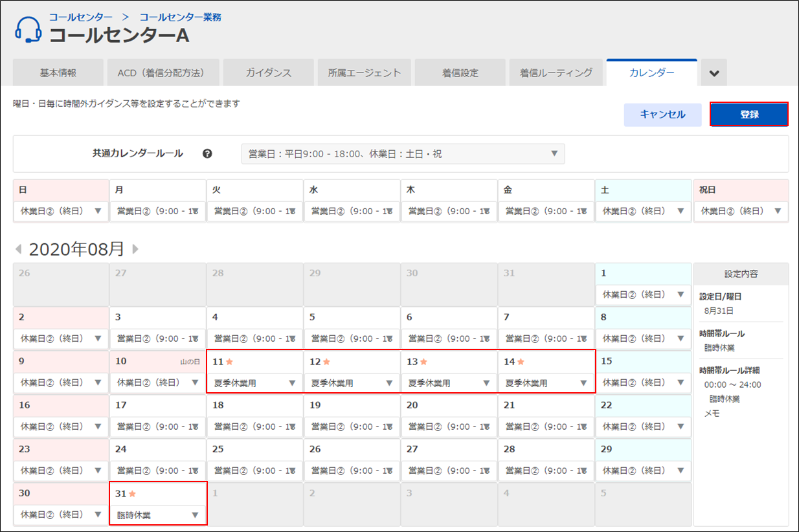Go to next month arrow
This screenshot has width=799, height=532.
pyautogui.click(x=135, y=249)
